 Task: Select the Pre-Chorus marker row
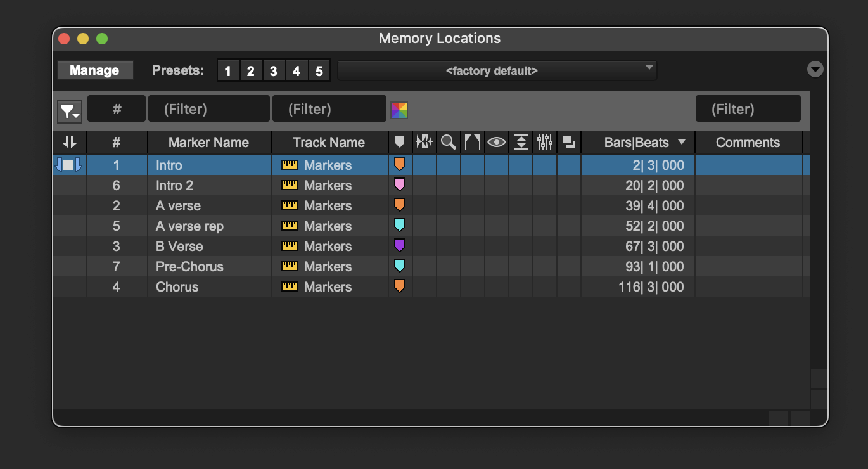189,267
